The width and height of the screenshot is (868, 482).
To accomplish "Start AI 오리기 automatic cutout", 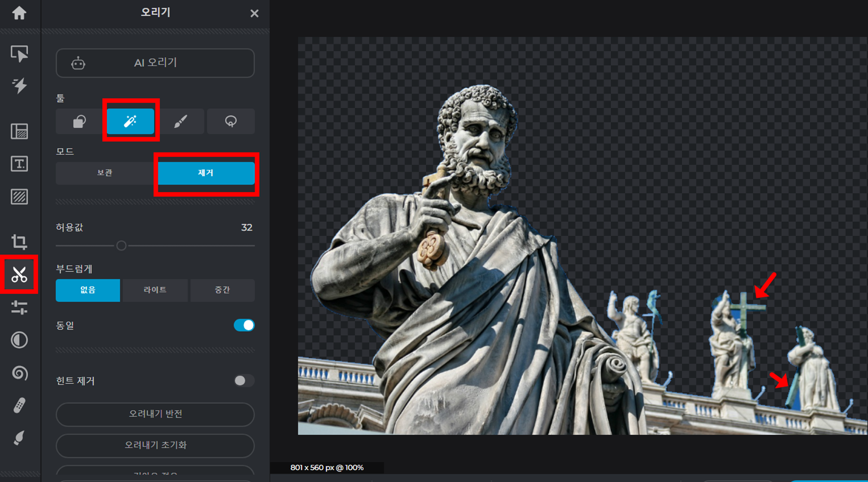I will point(155,63).
